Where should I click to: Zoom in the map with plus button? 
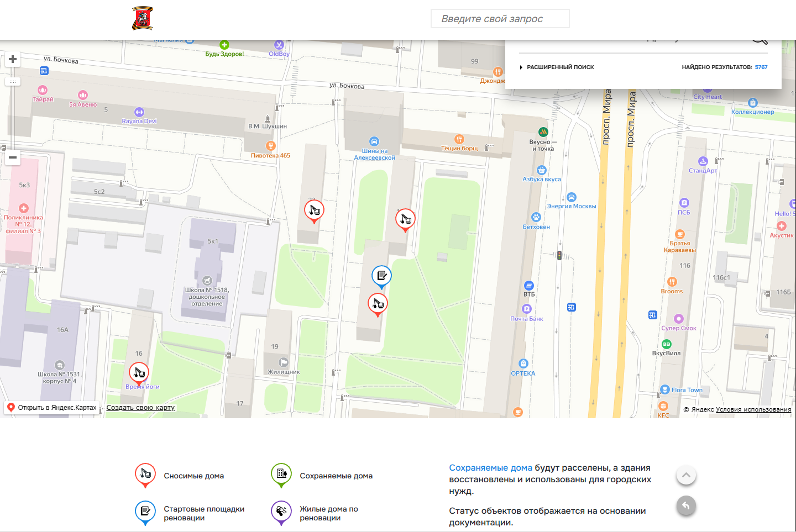click(x=13, y=59)
